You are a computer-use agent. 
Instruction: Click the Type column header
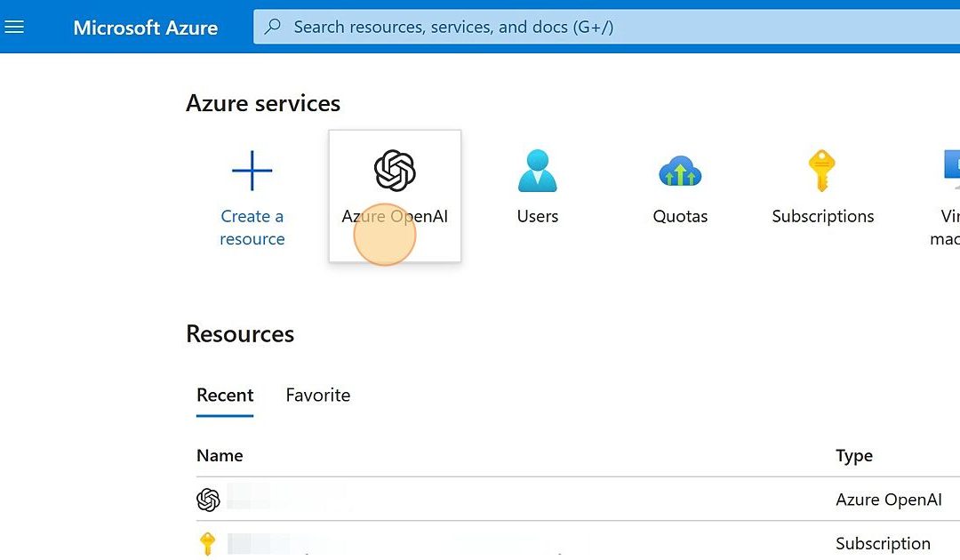pyautogui.click(x=854, y=455)
